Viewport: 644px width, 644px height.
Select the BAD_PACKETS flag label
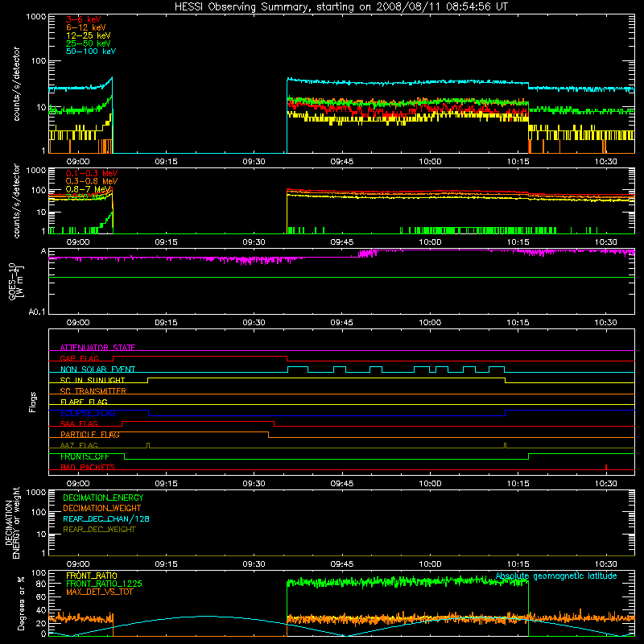click(x=88, y=467)
